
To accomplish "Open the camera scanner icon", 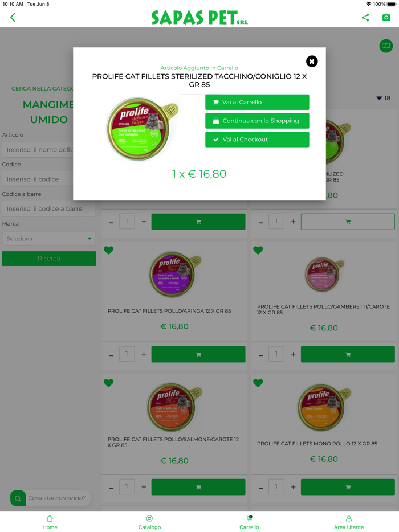I will pos(386,17).
